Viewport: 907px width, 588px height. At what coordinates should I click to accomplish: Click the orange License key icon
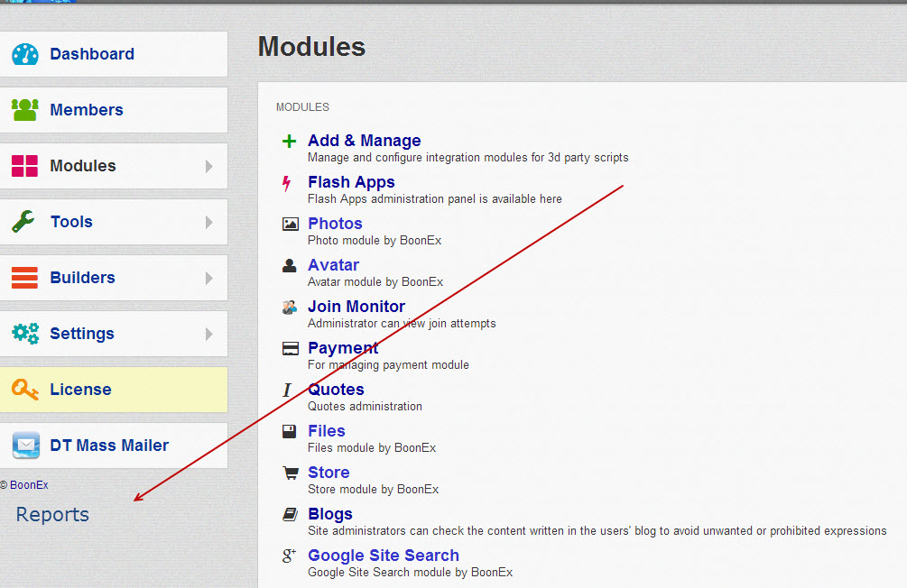coord(25,390)
